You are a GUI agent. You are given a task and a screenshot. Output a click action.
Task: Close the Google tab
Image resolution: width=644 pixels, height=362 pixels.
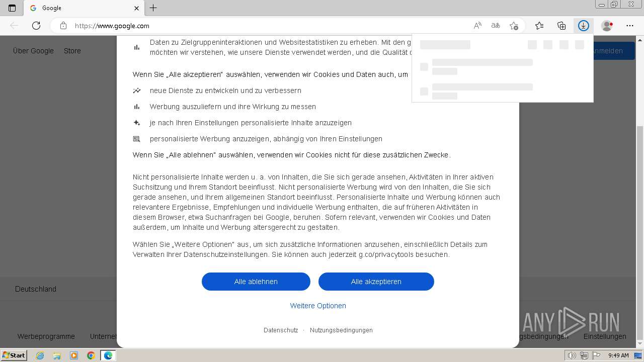click(137, 8)
